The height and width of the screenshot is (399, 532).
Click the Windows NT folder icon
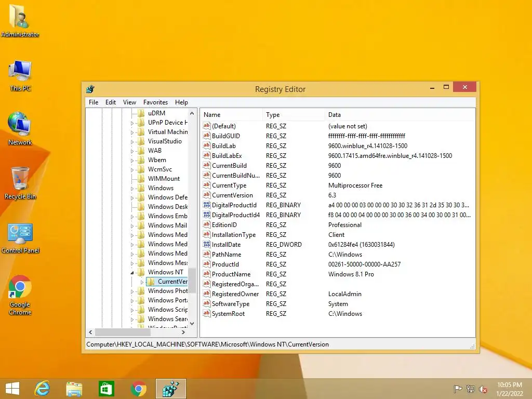click(141, 272)
